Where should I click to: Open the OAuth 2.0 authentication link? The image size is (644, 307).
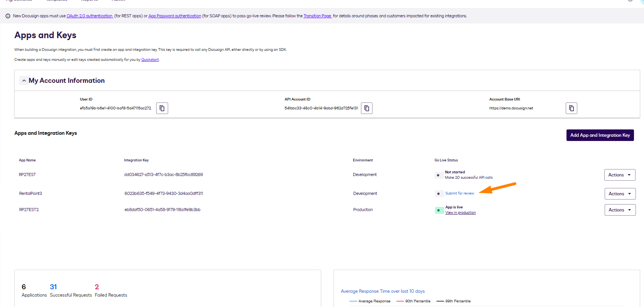pos(89,16)
